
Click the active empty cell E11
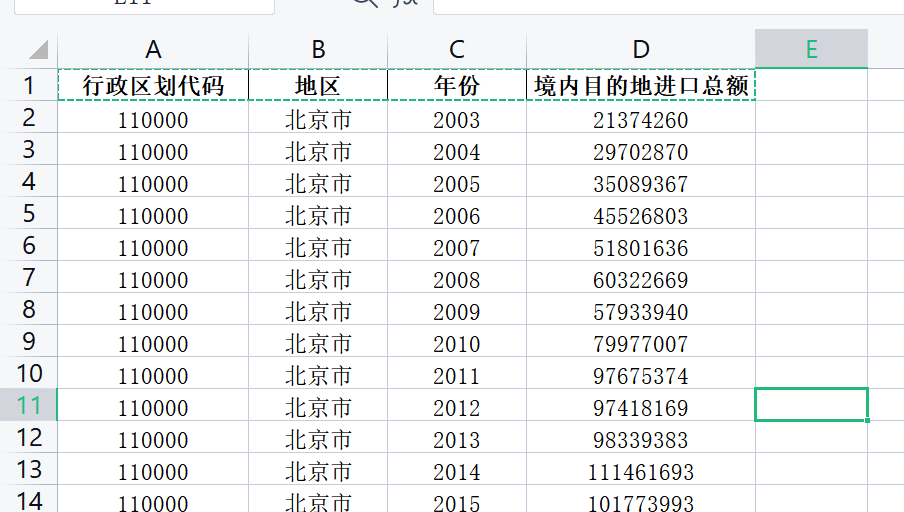click(811, 405)
